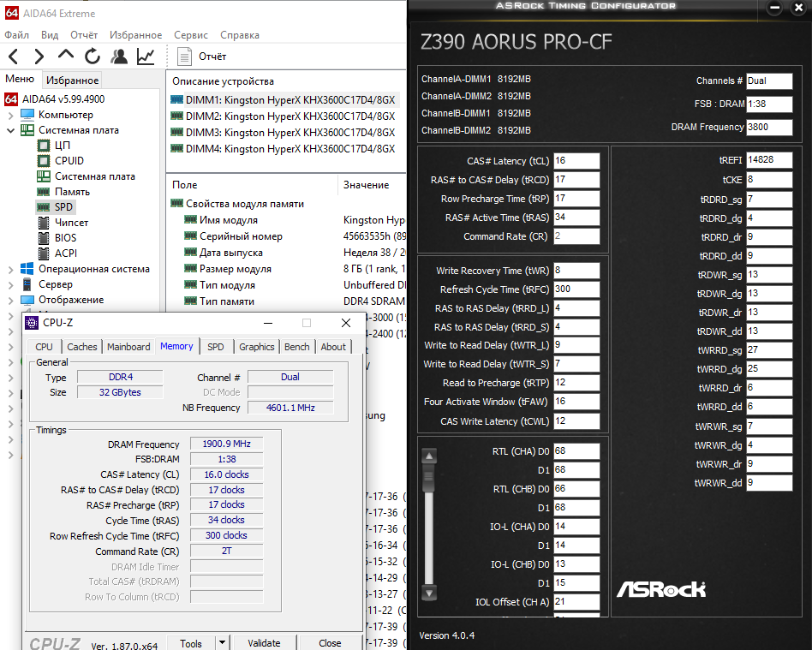Click the Four Activate Window (tFAW) field
This screenshot has width=812, height=650.
pyautogui.click(x=576, y=402)
